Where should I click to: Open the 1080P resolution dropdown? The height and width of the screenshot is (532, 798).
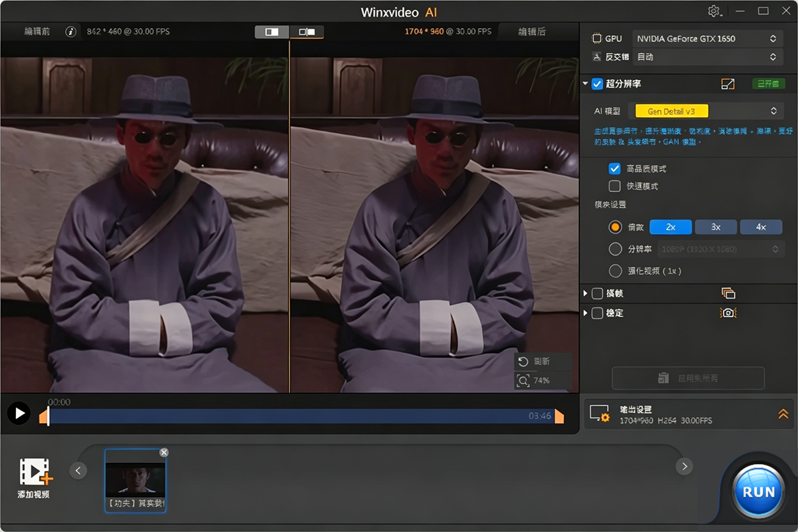[x=720, y=249]
